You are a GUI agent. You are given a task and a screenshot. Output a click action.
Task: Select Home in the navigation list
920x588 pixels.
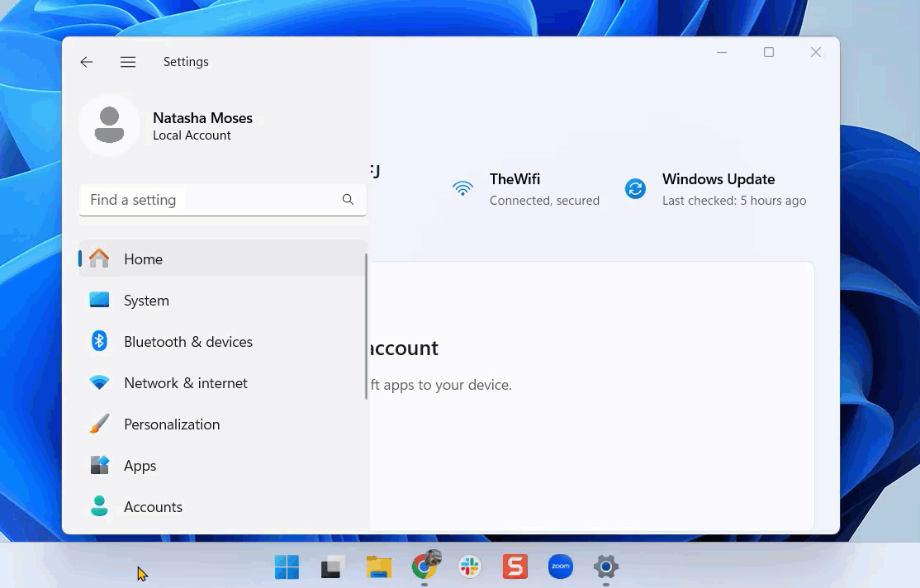(223, 258)
